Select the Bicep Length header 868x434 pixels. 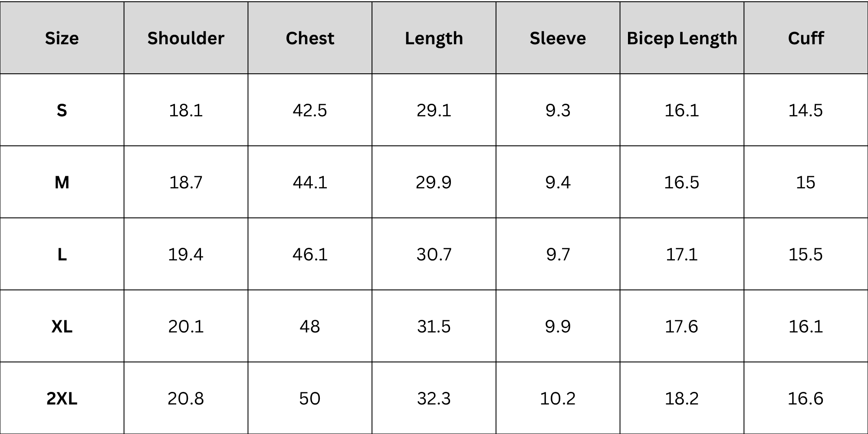pyautogui.click(x=682, y=38)
